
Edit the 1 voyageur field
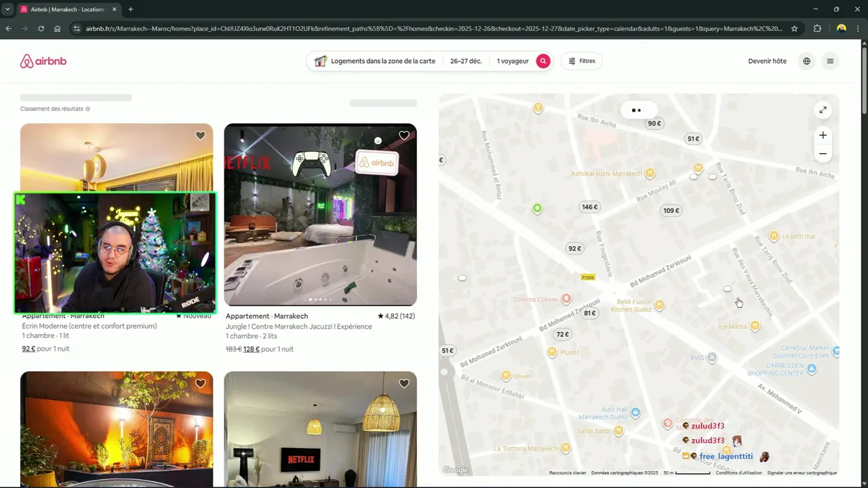point(513,61)
